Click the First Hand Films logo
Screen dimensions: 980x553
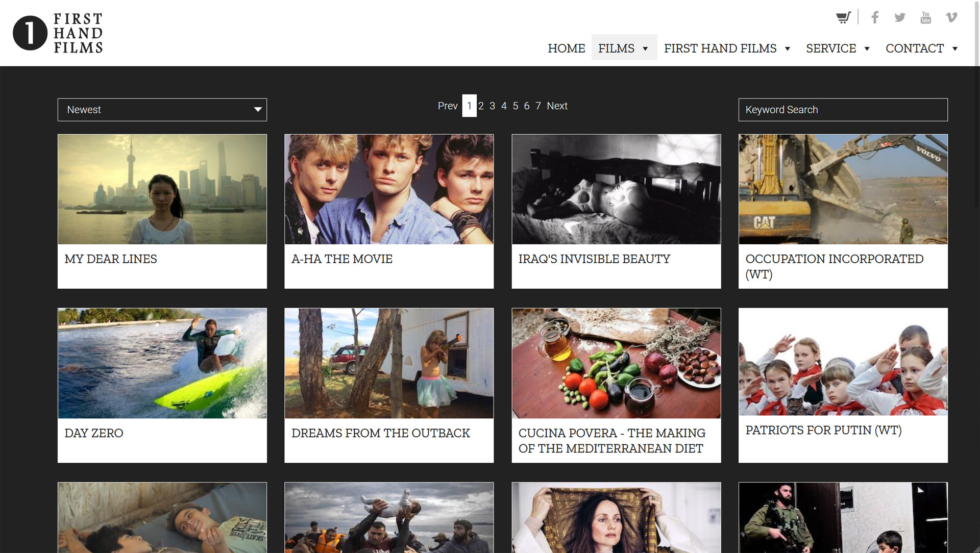point(58,33)
